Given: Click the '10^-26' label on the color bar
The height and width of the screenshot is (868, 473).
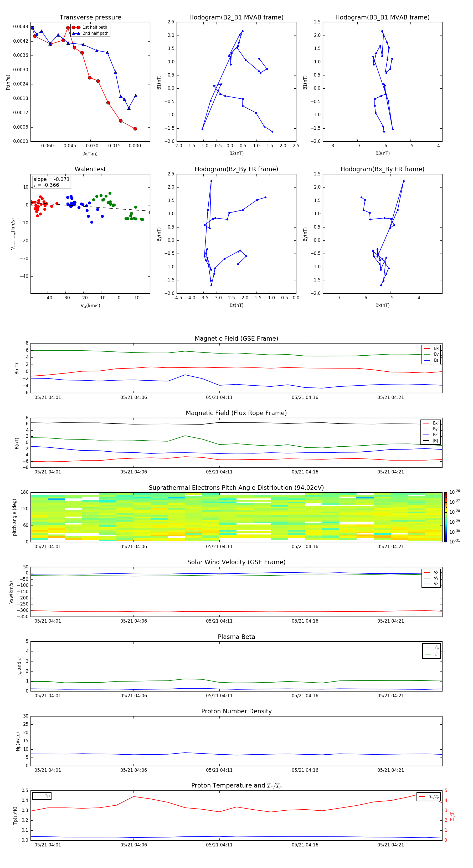Looking at the screenshot, I should coord(455,492).
